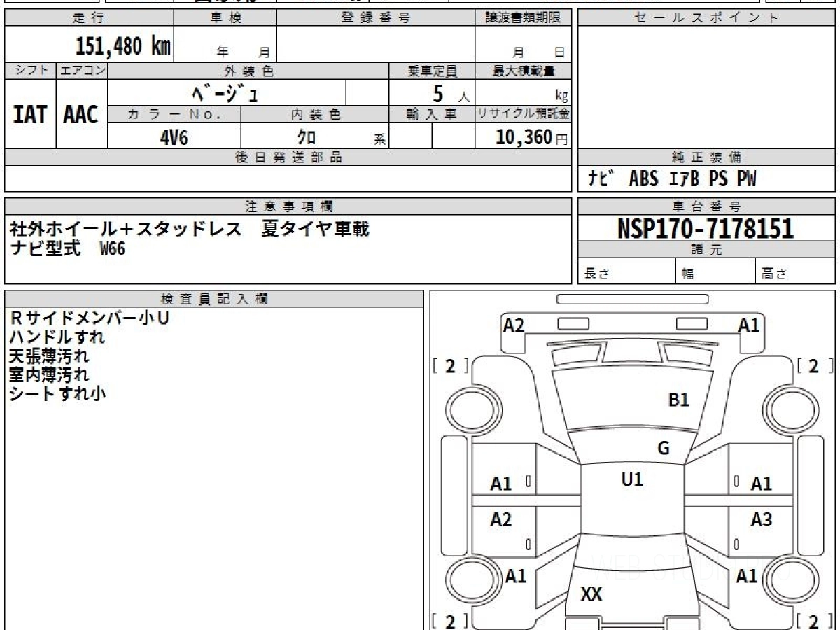Click the 車検 header cell
This screenshot has height=630, width=840.
point(225,18)
